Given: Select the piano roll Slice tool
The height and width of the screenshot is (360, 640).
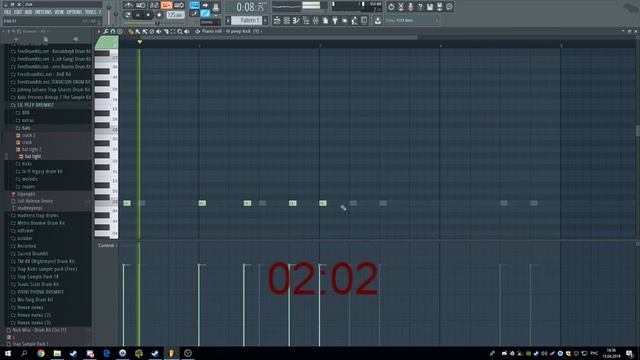Looking at the screenshot, I should [x=166, y=31].
